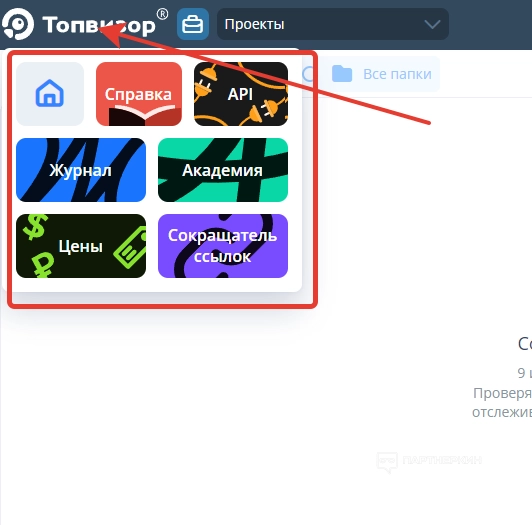Click the truncated Проверя description text

502,393
